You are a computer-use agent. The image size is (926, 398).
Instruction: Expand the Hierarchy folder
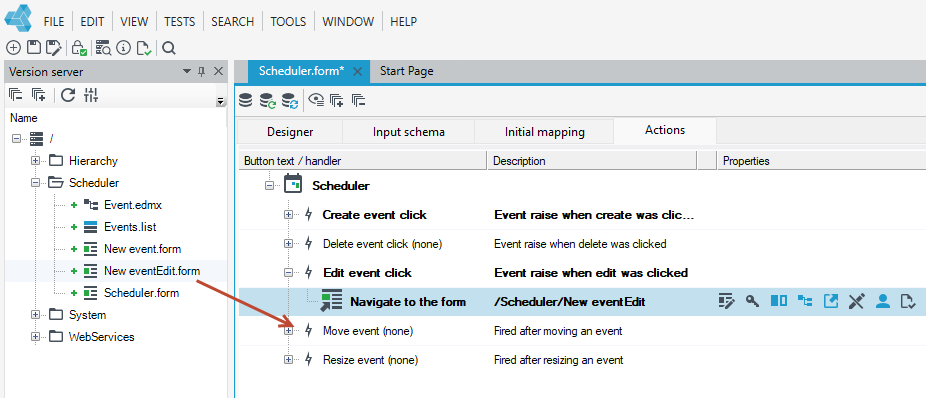pyautogui.click(x=35, y=161)
